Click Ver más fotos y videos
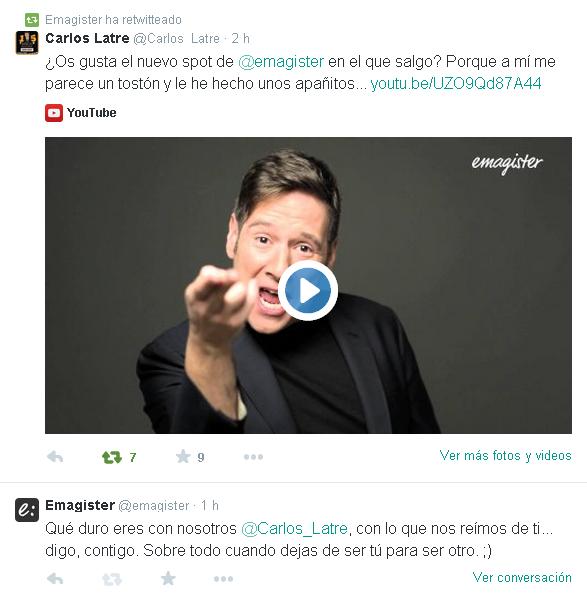The image size is (587, 594). click(x=506, y=455)
